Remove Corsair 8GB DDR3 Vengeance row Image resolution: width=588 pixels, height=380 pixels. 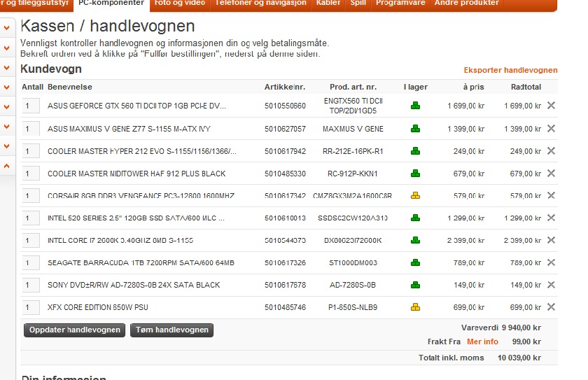click(x=551, y=195)
